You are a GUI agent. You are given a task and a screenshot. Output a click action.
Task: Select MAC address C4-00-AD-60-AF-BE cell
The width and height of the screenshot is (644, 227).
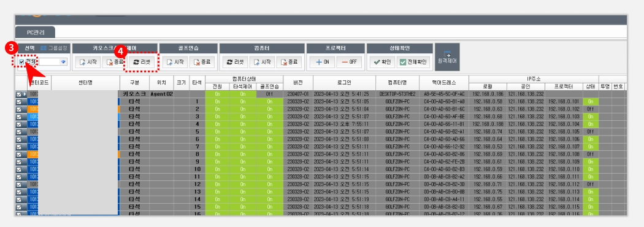pos(444,117)
